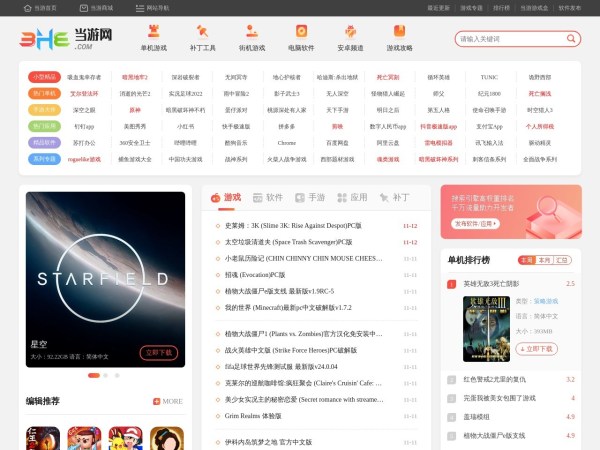This screenshot has width=600, height=450.
Task: Switch to the 手游 tab
Action: point(310,197)
